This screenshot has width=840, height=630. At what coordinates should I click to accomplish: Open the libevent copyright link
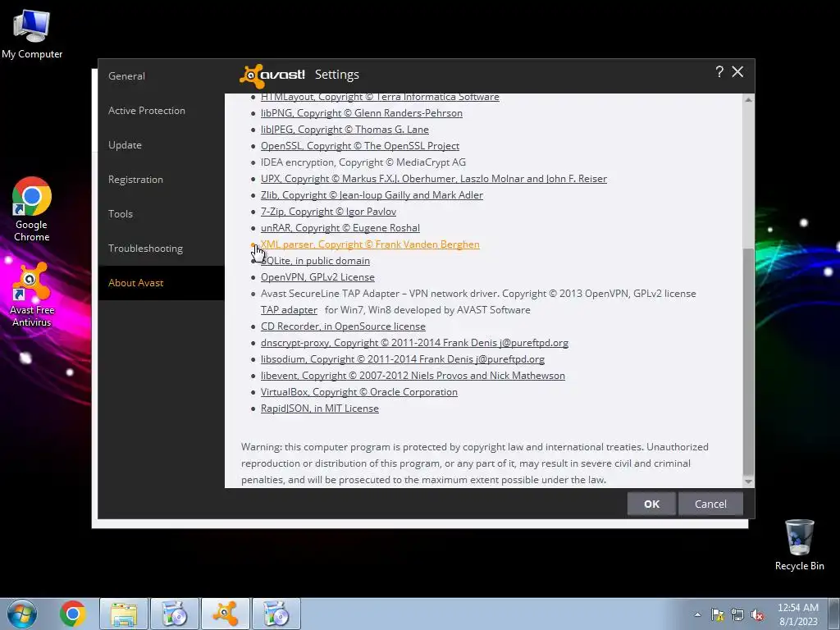[x=413, y=376]
